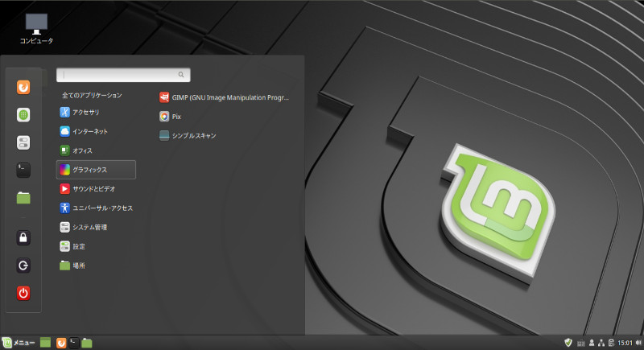
Task: Open the Files folder icon in the favorites sidebar
Action: [x=23, y=198]
